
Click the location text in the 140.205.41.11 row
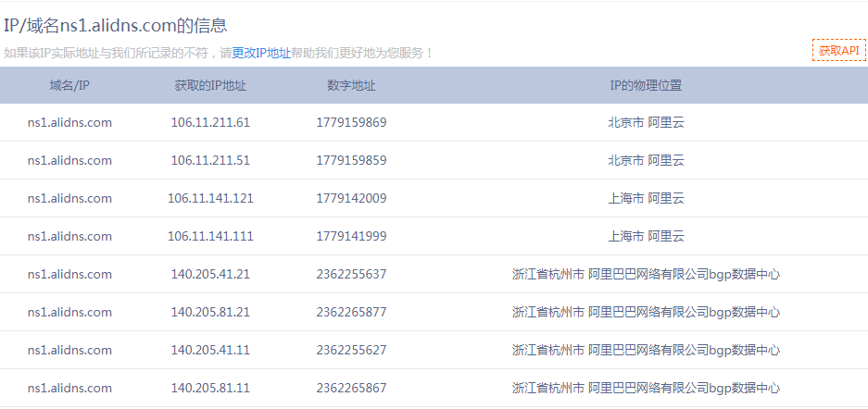click(x=646, y=351)
